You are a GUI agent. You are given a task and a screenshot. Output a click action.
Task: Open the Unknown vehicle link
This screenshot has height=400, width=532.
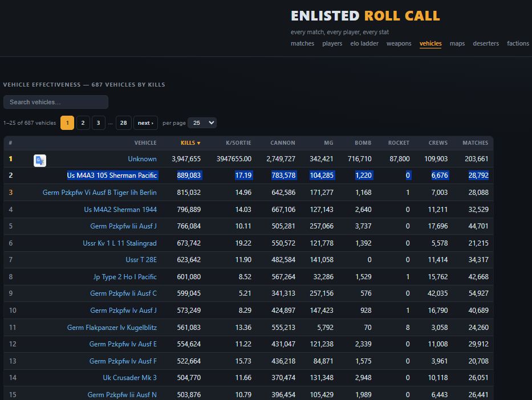coord(142,158)
